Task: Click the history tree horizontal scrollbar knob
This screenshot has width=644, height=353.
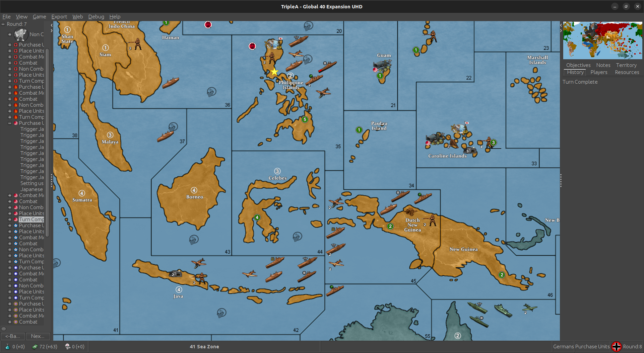Action: [4, 329]
